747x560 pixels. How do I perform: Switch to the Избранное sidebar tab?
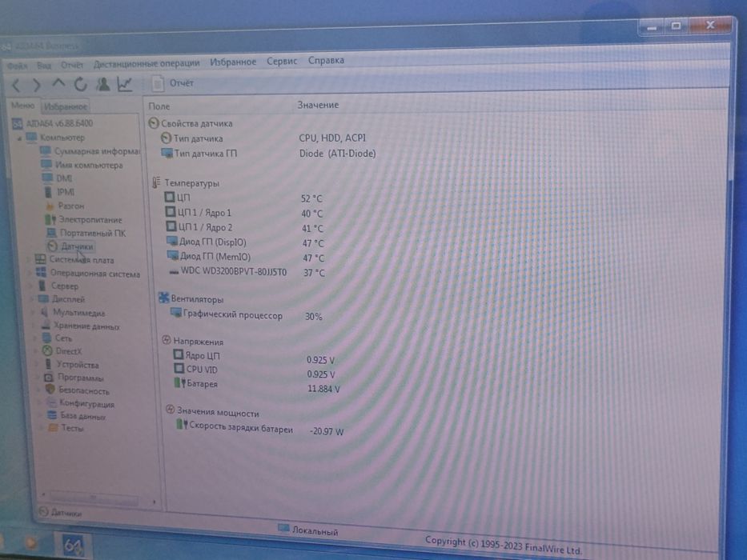(66, 106)
